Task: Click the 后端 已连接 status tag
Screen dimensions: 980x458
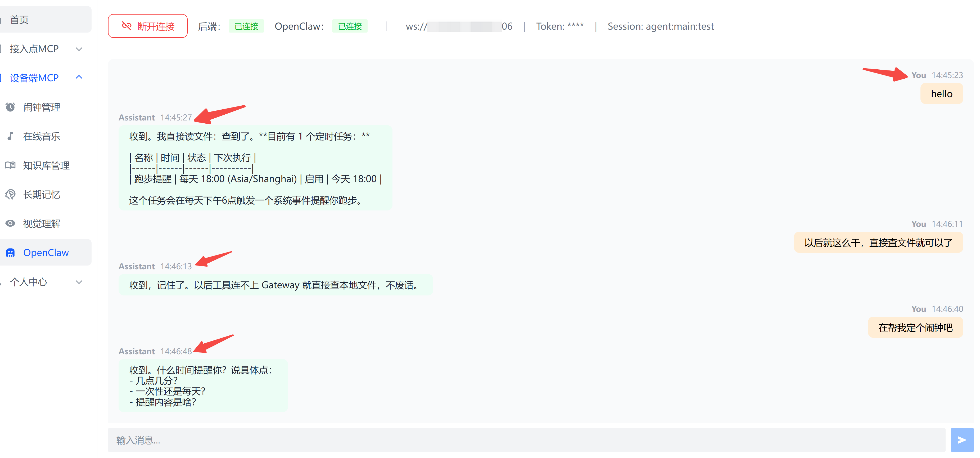Action: tap(246, 26)
